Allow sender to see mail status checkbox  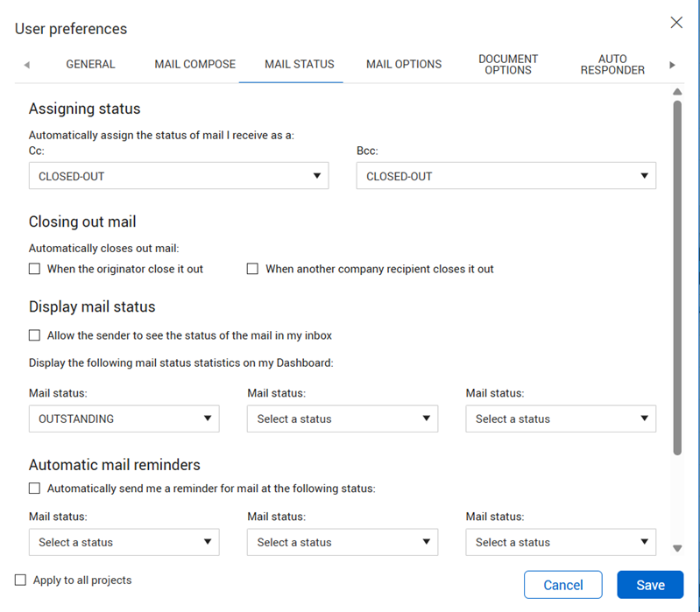(x=35, y=335)
